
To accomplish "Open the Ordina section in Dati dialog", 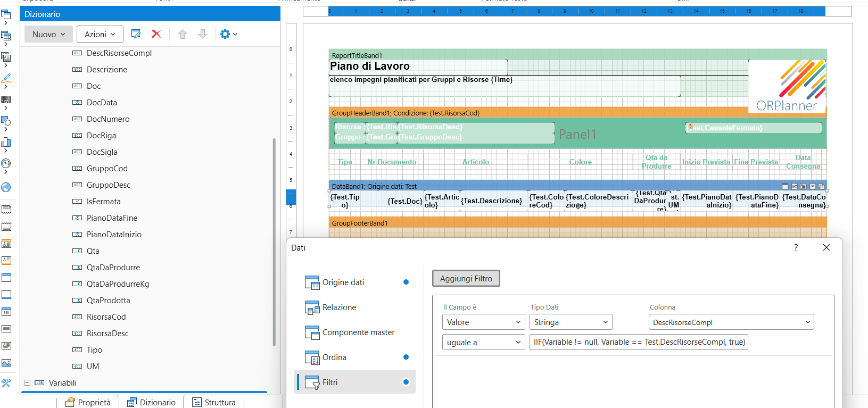I will click(x=334, y=357).
